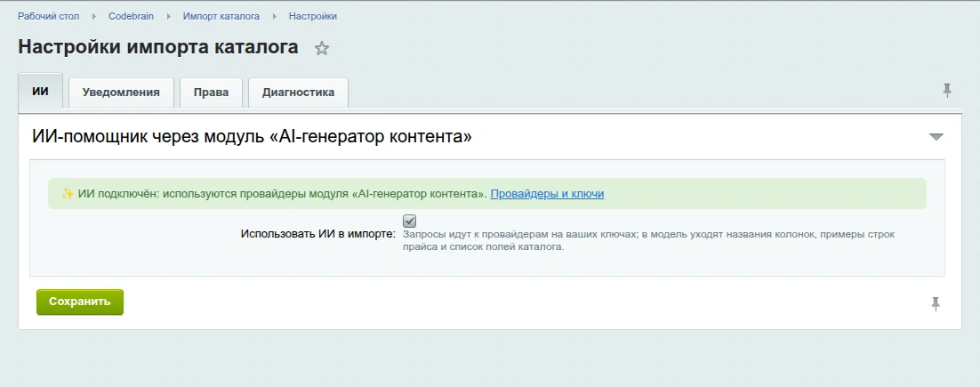Click the Использовать ИИ в импорте label
This screenshot has height=387, width=980.
(x=318, y=234)
